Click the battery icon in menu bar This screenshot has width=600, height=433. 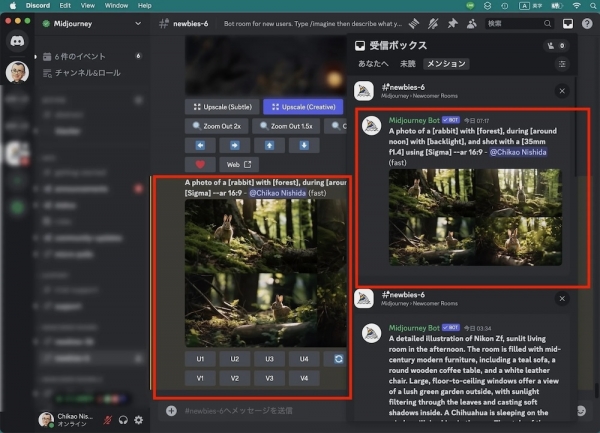click(x=557, y=5)
